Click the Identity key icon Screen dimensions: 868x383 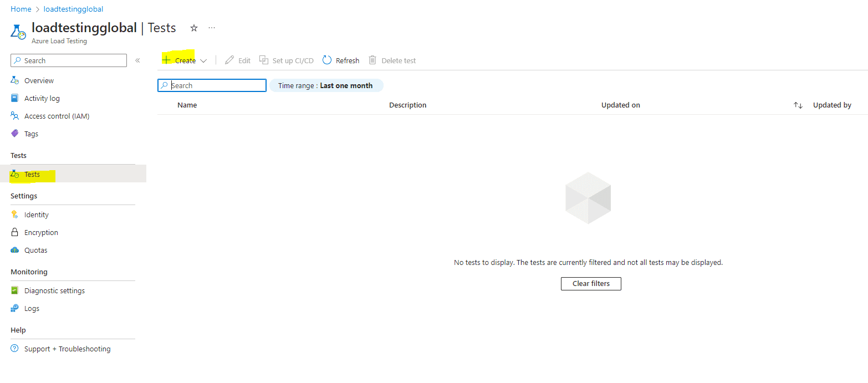point(15,215)
